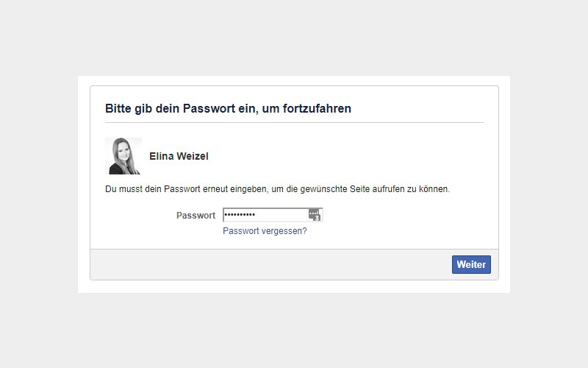Focus the Passwort input field

coord(279,215)
